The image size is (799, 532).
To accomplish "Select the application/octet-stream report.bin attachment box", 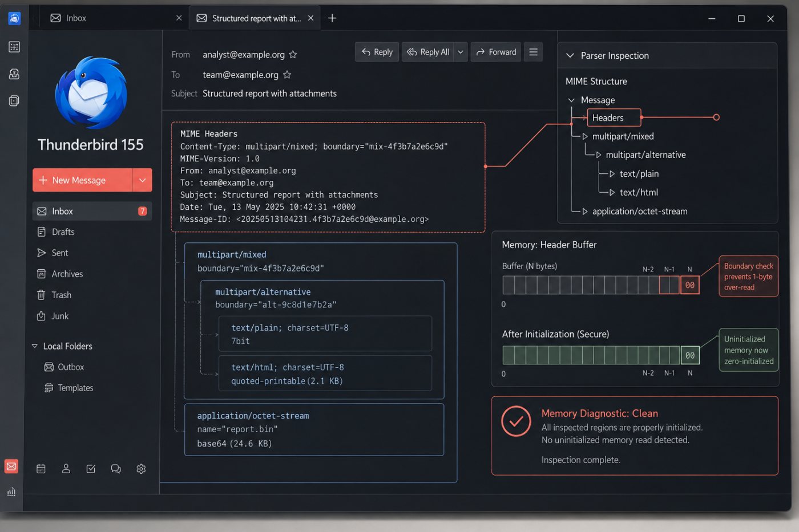I will 314,430.
